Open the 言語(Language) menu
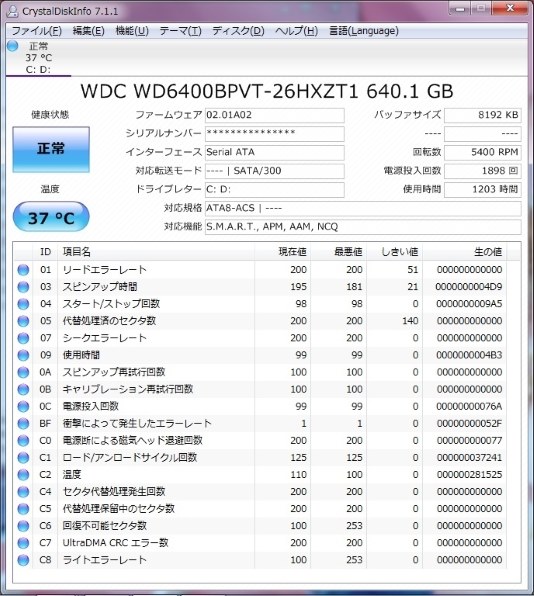The width and height of the screenshot is (534, 596). pyautogui.click(x=363, y=31)
